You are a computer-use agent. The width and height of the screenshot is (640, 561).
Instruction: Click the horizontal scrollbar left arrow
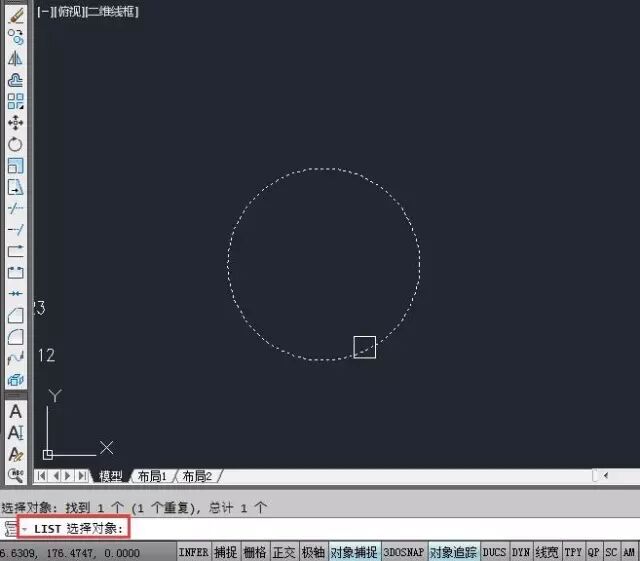(606, 475)
